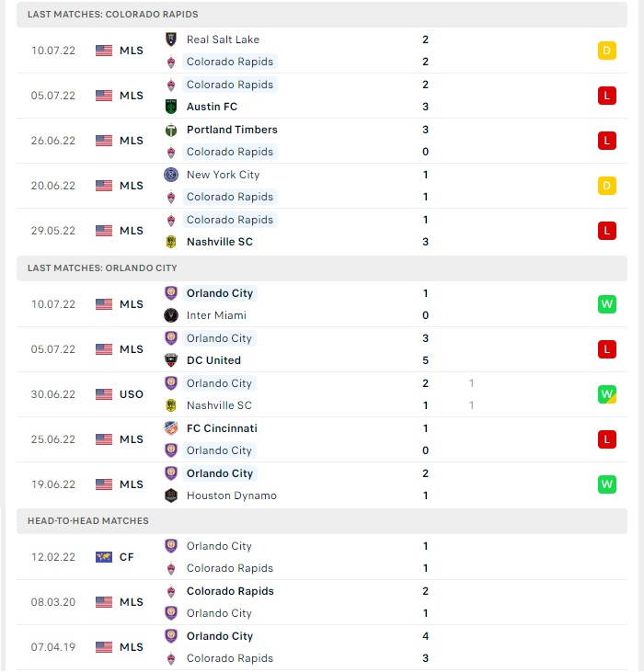Viewport: 644px width, 672px height.
Task: Open the DC United team link
Action: tap(213, 360)
